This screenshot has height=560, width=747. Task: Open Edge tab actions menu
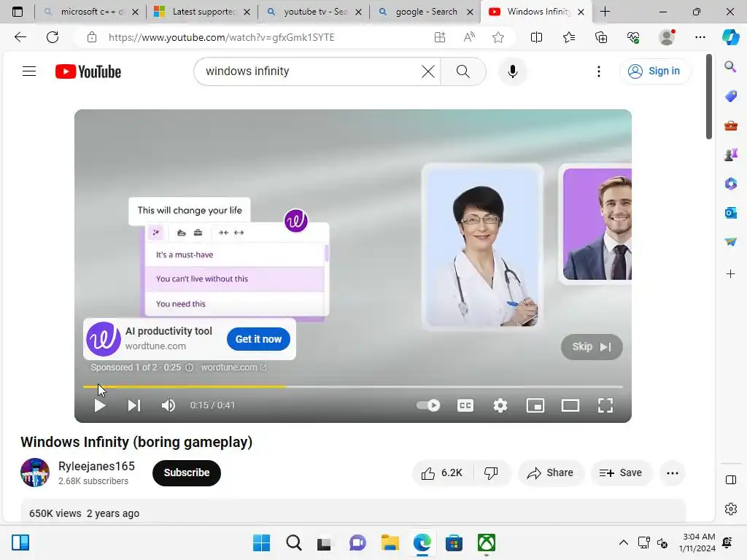tap(18, 12)
